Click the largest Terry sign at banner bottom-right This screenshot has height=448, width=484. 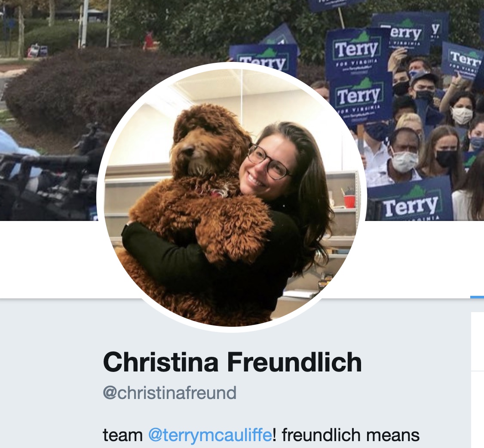409,199
